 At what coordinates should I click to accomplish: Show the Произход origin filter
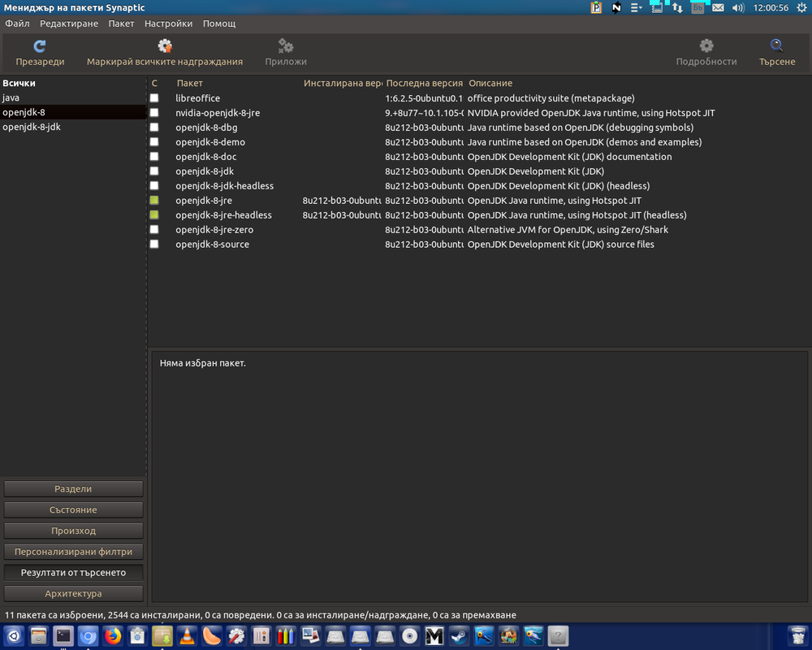[73, 531]
